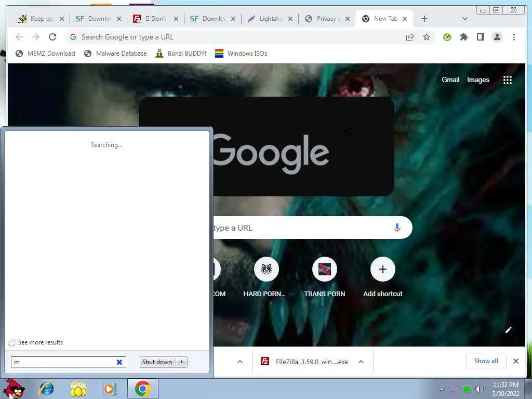The height and width of the screenshot is (399, 532).
Task: Show hidden tray icons arrow
Action: click(442, 389)
